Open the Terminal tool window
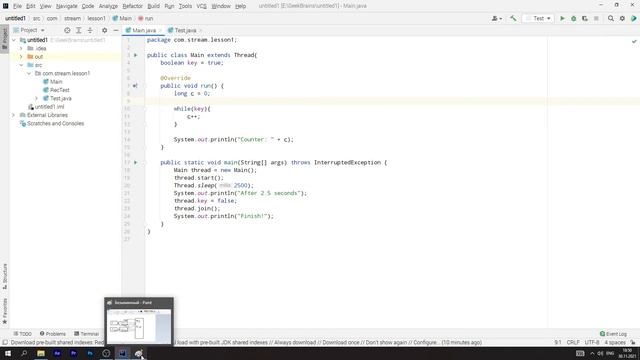640x360 pixels. click(x=87, y=334)
